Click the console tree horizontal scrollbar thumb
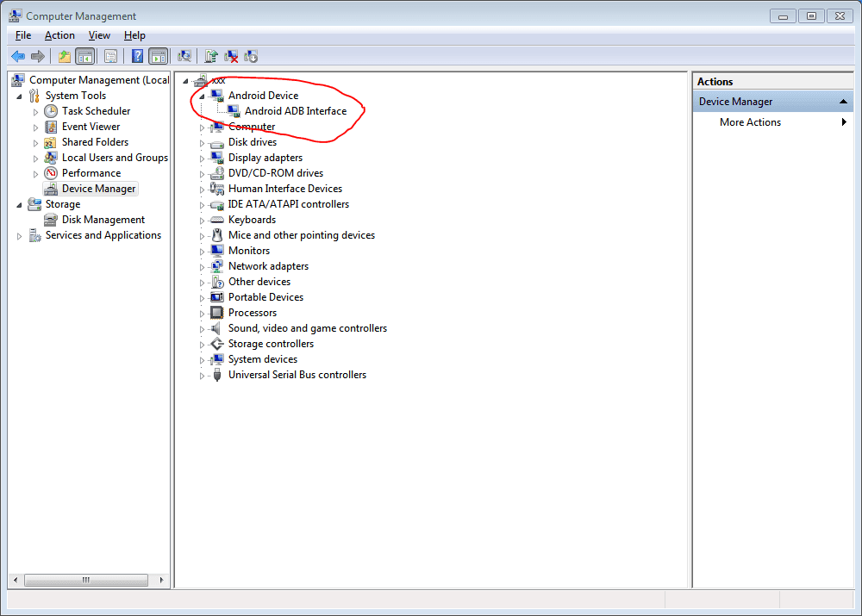 click(x=85, y=580)
